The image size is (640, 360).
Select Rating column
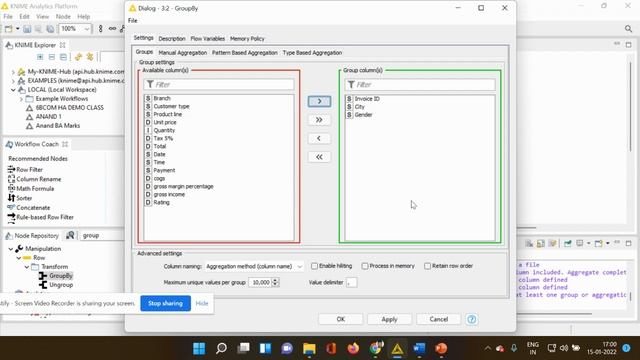[x=161, y=202]
